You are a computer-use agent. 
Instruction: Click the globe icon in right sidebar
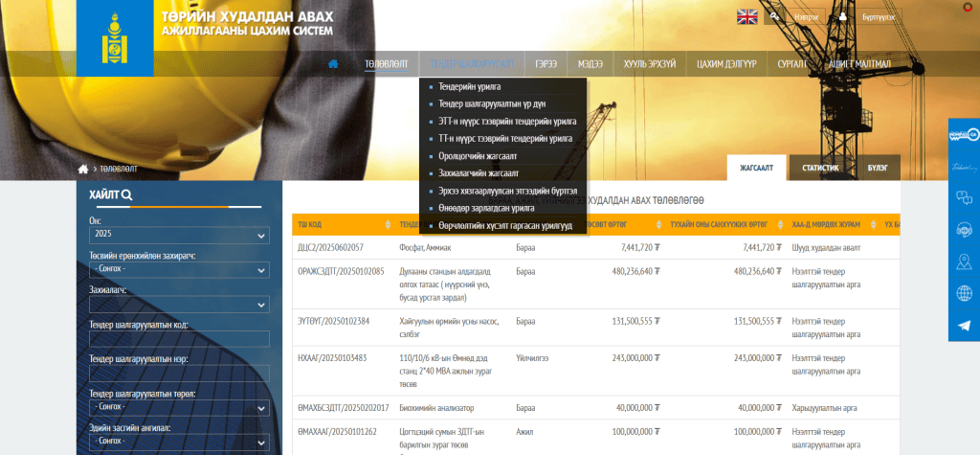pos(963,293)
